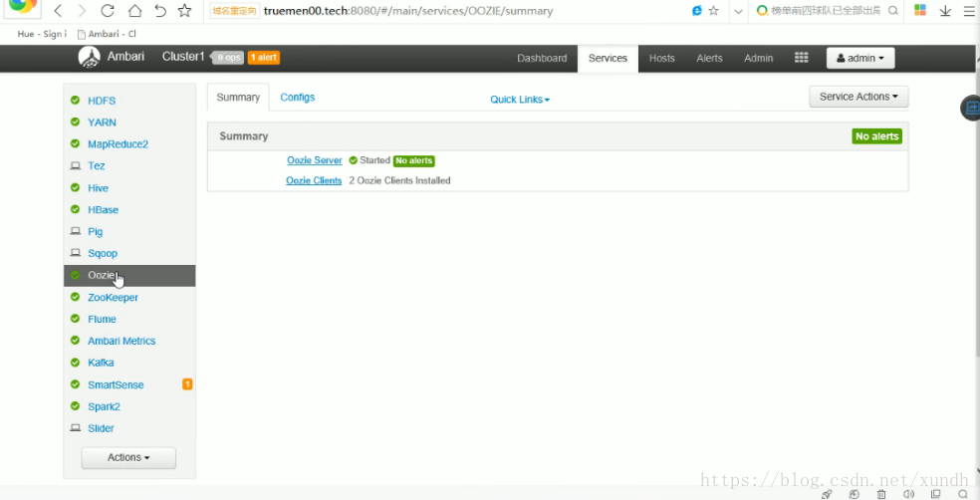The image size is (980, 500).
Task: Go to browser home icon
Action: [134, 11]
